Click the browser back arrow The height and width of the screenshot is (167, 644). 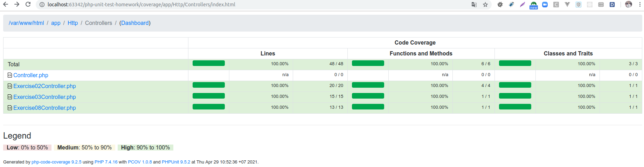(x=6, y=5)
